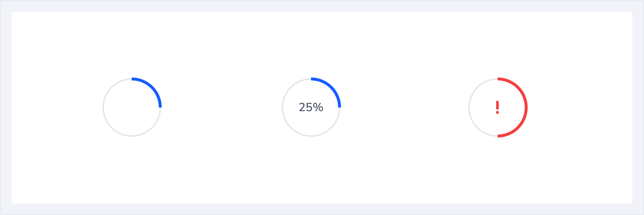Select the blue arc on the unlabeled progress circle
This screenshot has height=215, width=644.
pyautogui.click(x=152, y=87)
